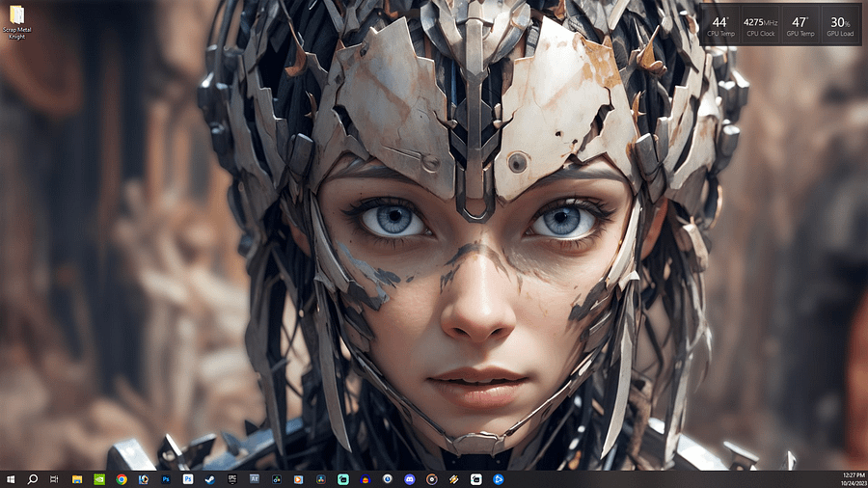The height and width of the screenshot is (488, 868).
Task: Open Epic Games Launcher icon
Action: (231, 479)
